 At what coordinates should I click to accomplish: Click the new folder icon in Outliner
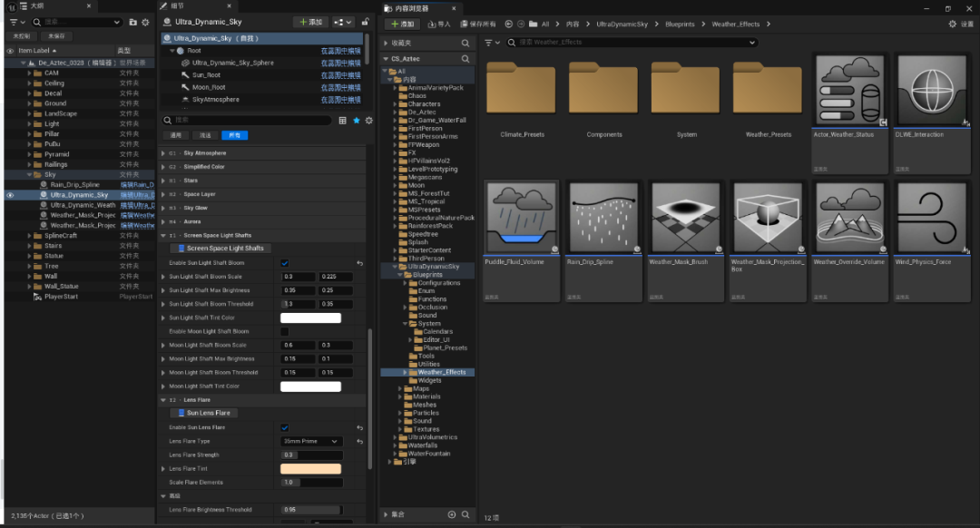pos(132,21)
